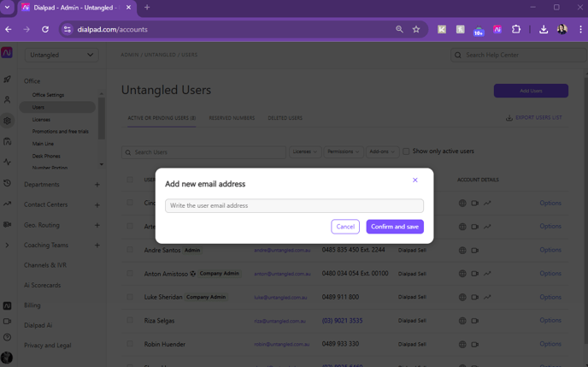Open the analytics pulse icon in sidebar

pos(7,162)
